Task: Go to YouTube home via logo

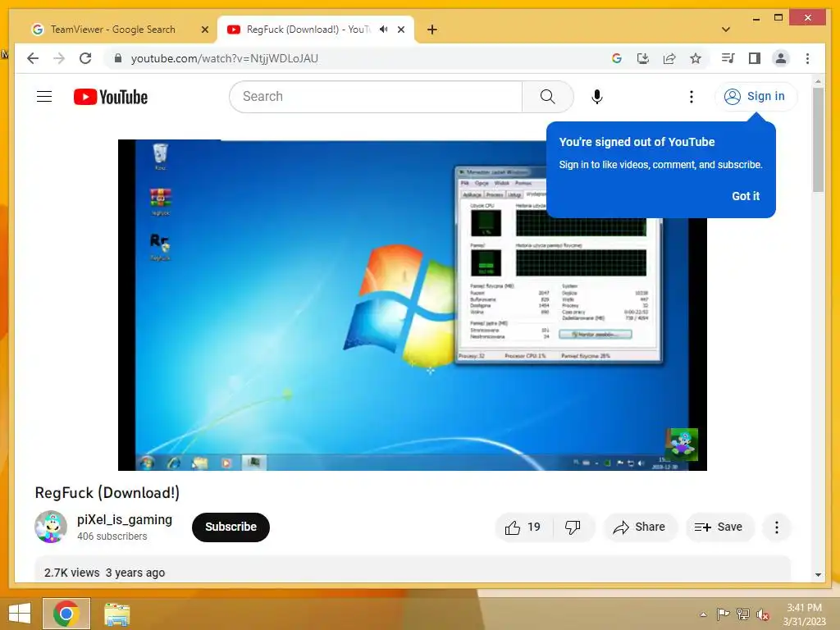Action: tap(111, 97)
